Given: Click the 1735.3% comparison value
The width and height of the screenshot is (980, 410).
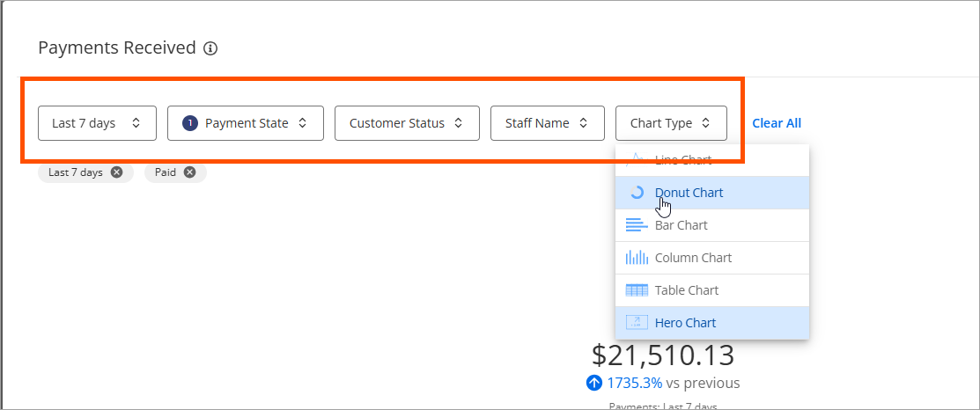Looking at the screenshot, I should click(634, 383).
